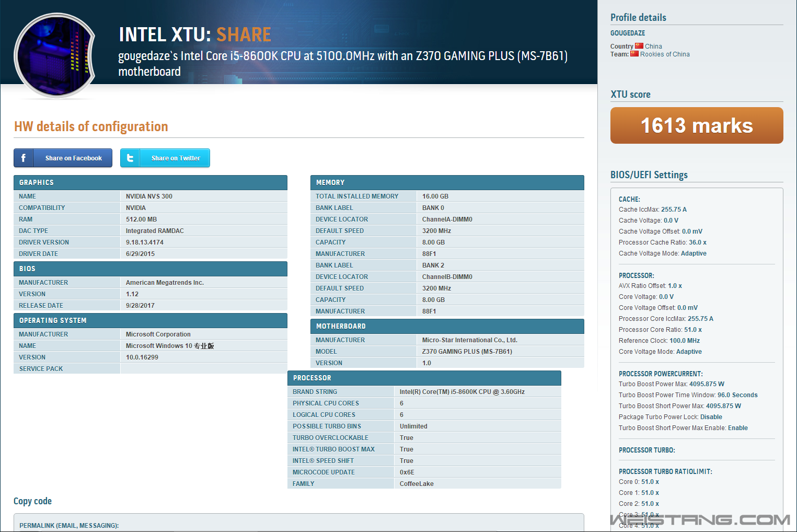797x532 pixels.
Task: Select the Microsoft Windows 10 name value
Action: click(x=170, y=346)
